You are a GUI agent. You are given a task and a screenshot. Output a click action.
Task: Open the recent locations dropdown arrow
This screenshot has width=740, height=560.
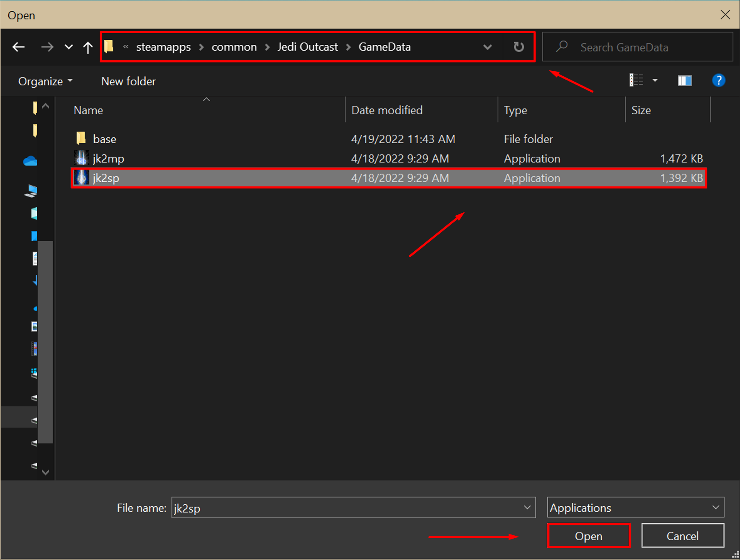pos(69,47)
